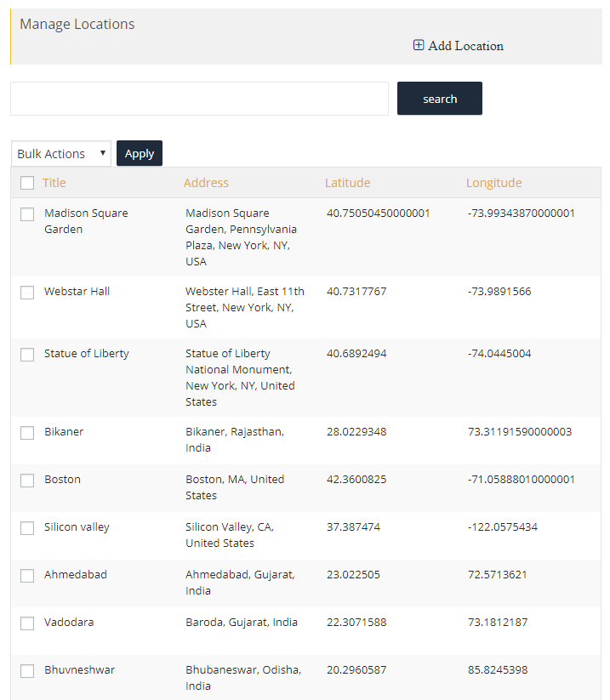
Task: Tick the Bikaner row checkbox
Action: (x=27, y=433)
